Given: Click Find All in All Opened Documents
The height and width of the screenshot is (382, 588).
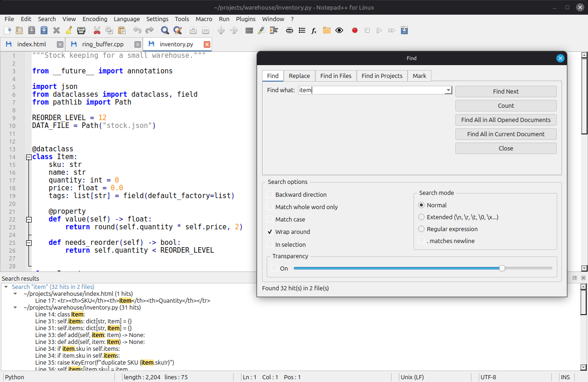Looking at the screenshot, I should click(x=506, y=120).
